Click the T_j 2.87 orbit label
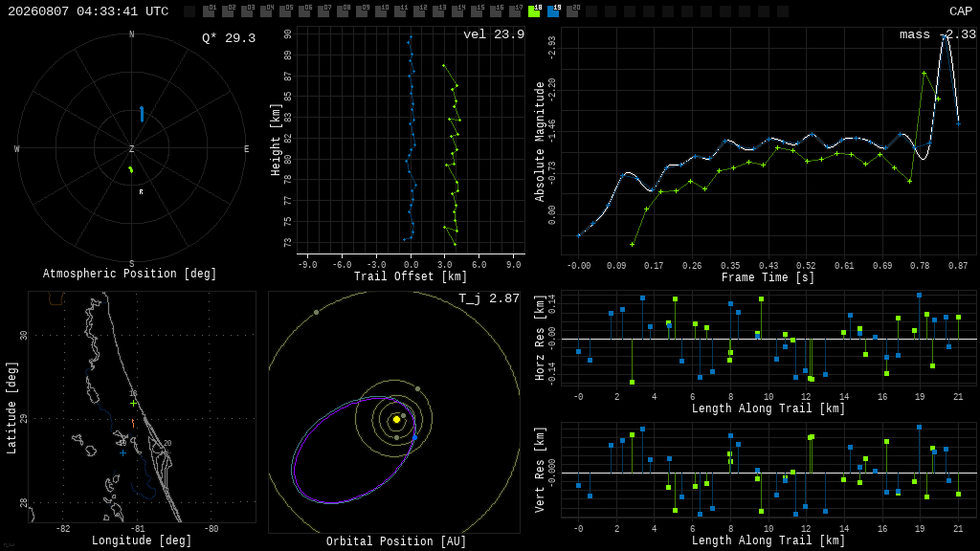Viewport: 980px width, 551px height. [489, 298]
